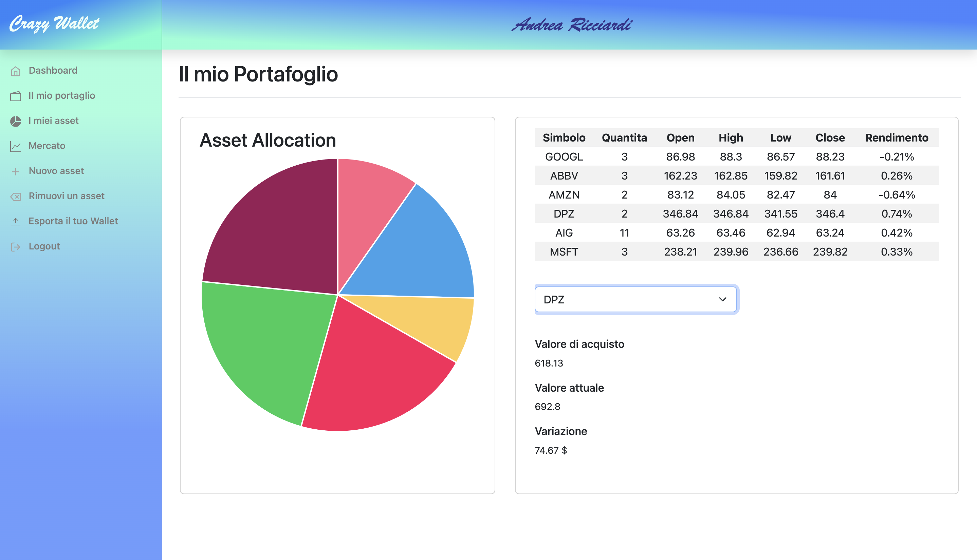Click the backspace icon for Rimuovi un asset

click(x=15, y=197)
